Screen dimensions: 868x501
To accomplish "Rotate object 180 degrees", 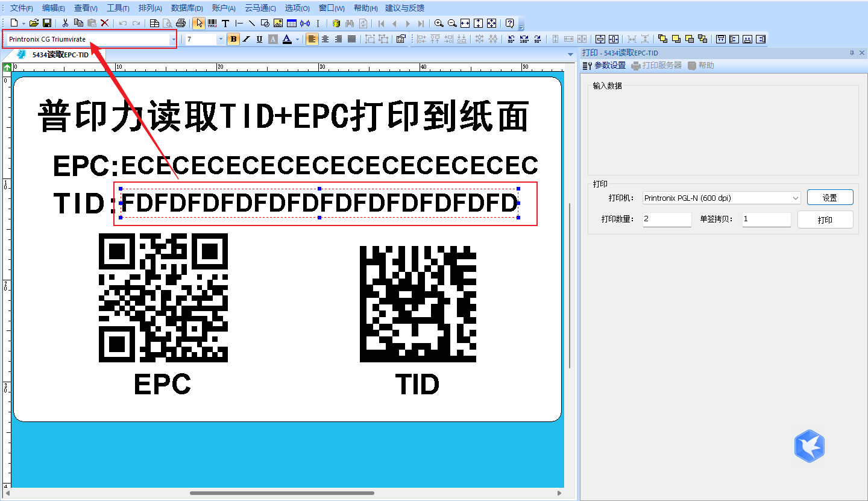I will tap(524, 39).
